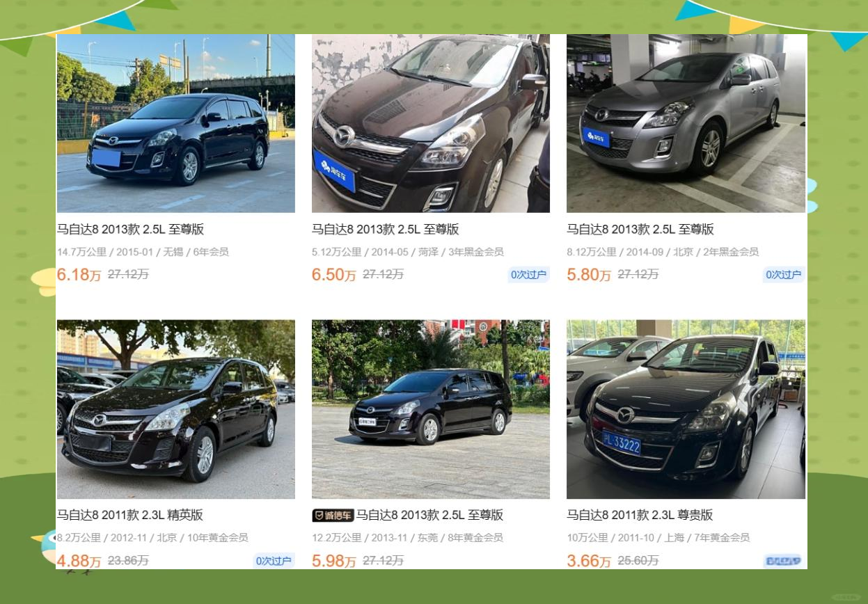The image size is (868, 604).
Task: Click the 6.18万 price
Action: click(x=79, y=275)
